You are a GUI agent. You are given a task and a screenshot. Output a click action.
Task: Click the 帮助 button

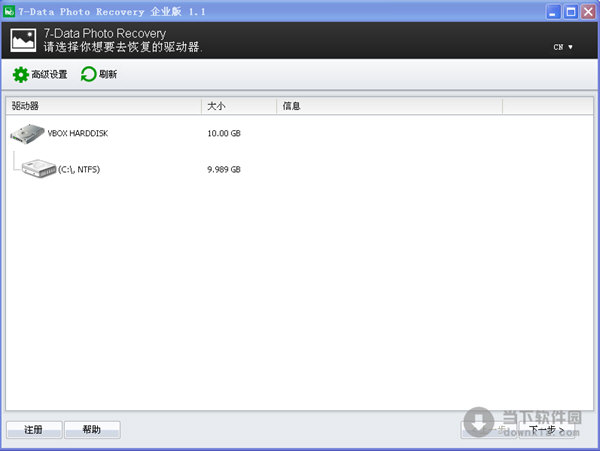pyautogui.click(x=92, y=430)
